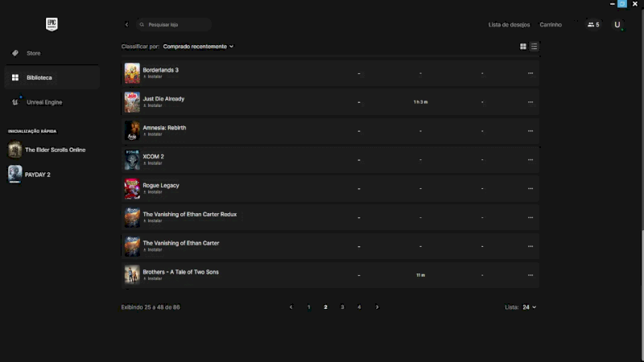Switch to grid view layout
644x362 pixels.
point(523,47)
